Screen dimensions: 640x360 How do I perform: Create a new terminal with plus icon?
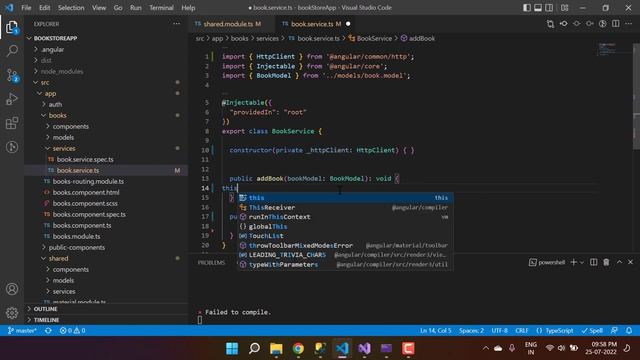coord(573,262)
